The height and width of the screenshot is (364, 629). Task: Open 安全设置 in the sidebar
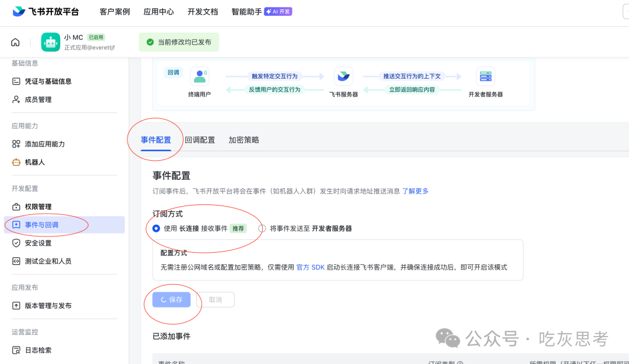38,243
